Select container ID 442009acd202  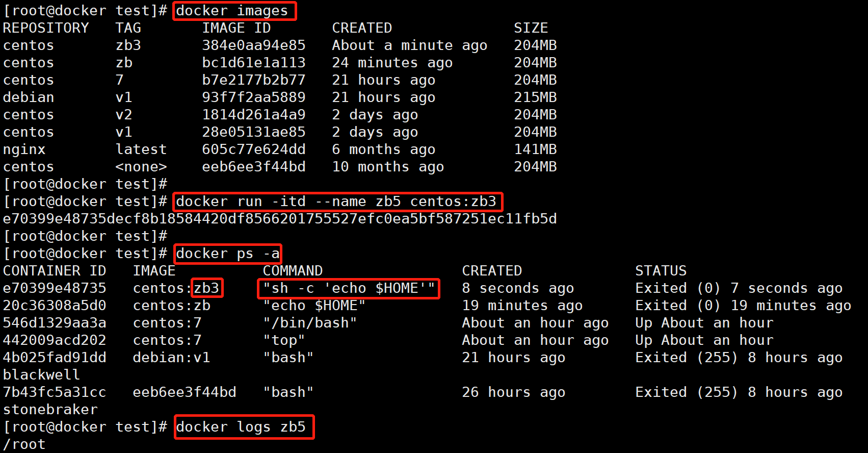point(55,340)
